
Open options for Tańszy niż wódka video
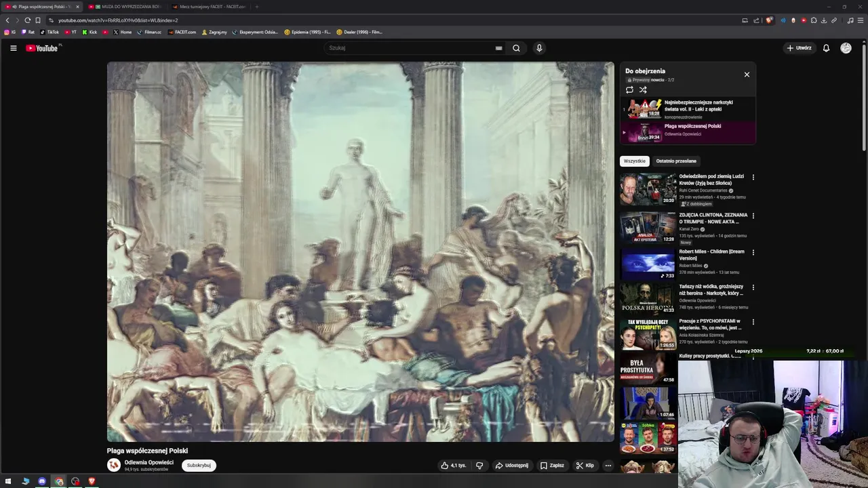click(753, 287)
